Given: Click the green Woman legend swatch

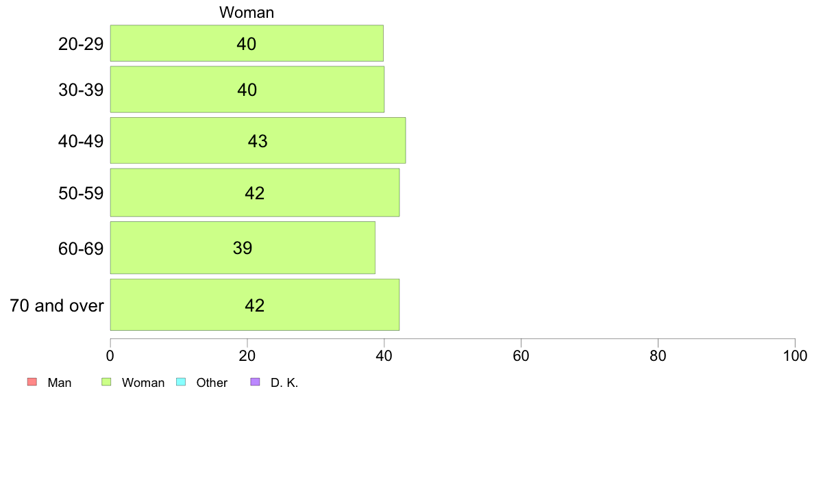Looking at the screenshot, I should tap(106, 382).
